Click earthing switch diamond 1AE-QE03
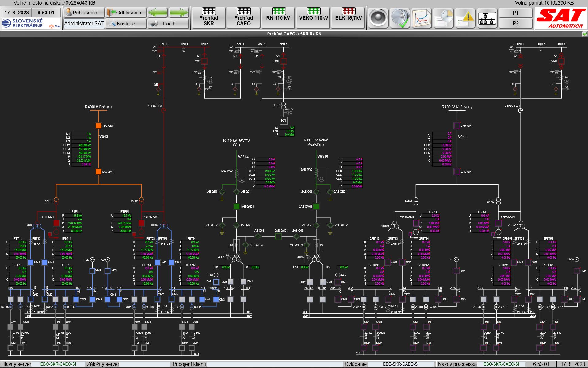 click(246, 245)
